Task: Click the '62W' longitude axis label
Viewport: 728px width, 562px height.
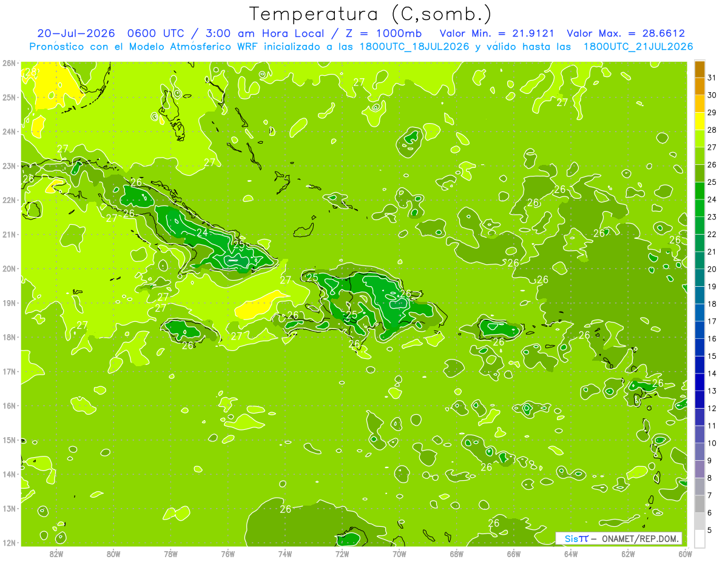Action: click(x=628, y=554)
